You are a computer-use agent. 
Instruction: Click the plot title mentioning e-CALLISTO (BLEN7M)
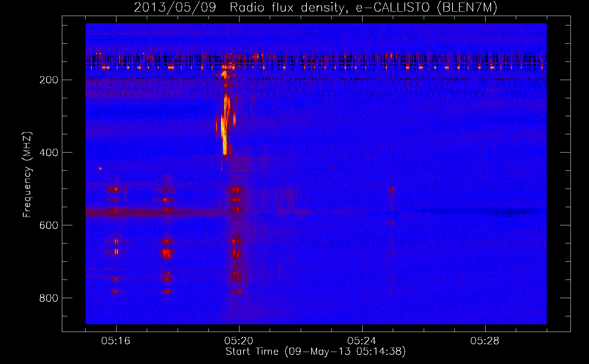pyautogui.click(x=315, y=8)
